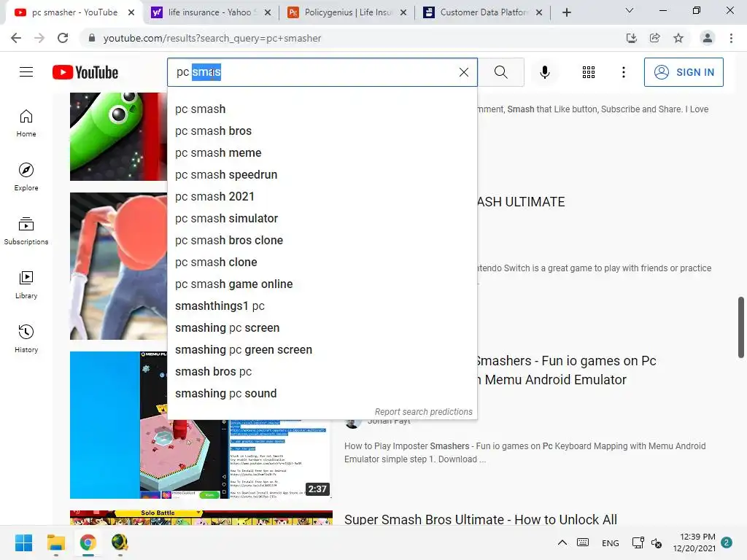
Task: Start voice search with the microphone
Action: (544, 72)
